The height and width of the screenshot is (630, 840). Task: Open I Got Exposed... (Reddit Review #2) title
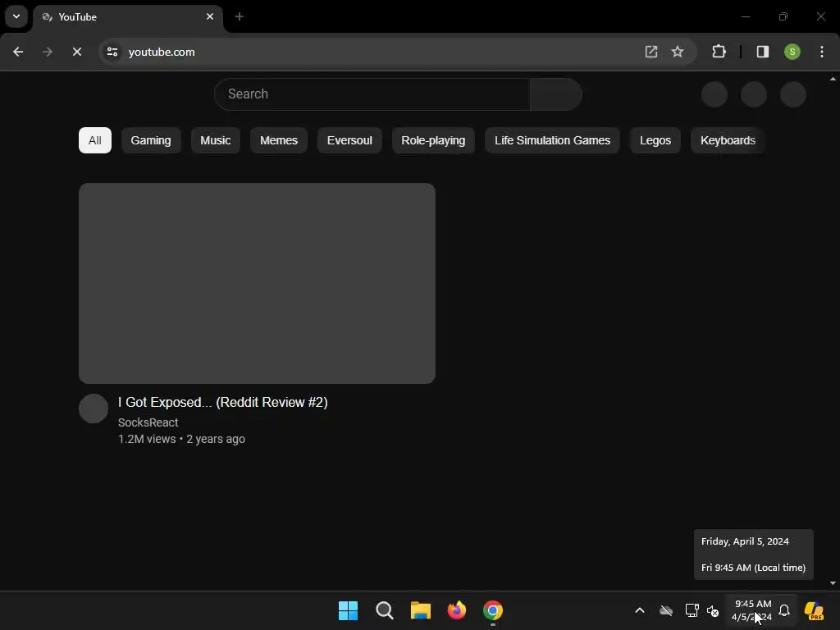click(x=223, y=402)
